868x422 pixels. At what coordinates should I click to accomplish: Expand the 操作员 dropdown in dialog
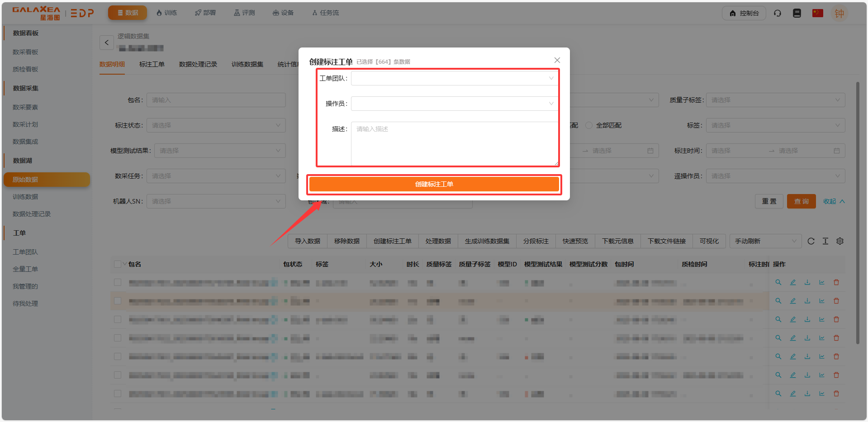tap(454, 104)
